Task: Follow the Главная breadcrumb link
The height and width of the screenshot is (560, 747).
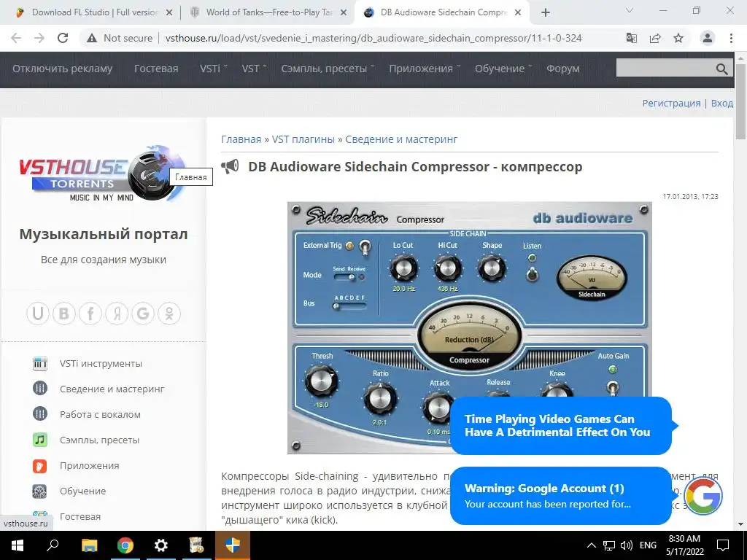Action: (x=241, y=139)
